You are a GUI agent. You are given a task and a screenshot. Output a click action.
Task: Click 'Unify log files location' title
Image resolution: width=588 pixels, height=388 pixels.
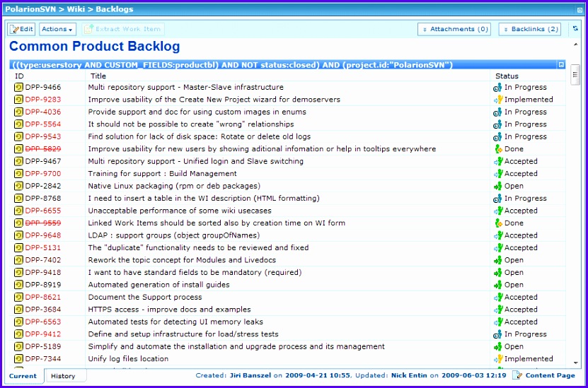click(x=128, y=360)
